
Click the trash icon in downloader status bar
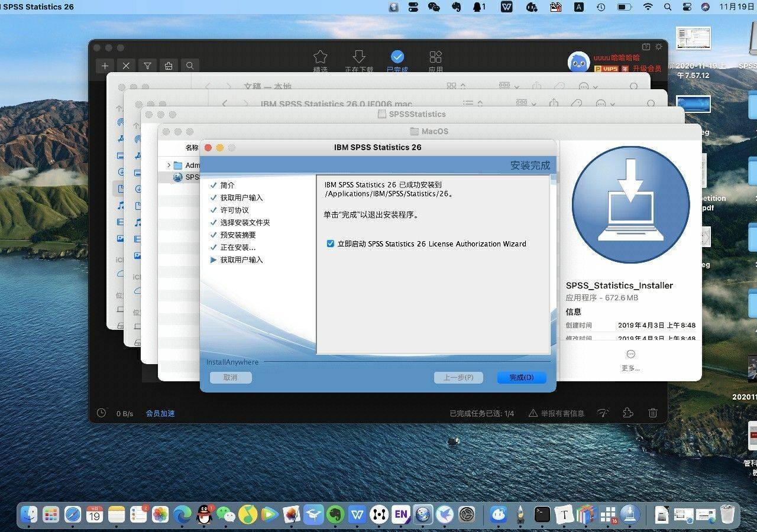point(653,413)
